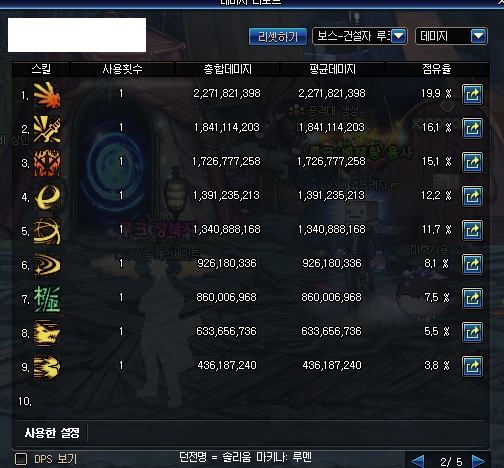Click share icon beside the 12.2% row
Viewport: 504px width, 468px height.
pyautogui.click(x=472, y=197)
